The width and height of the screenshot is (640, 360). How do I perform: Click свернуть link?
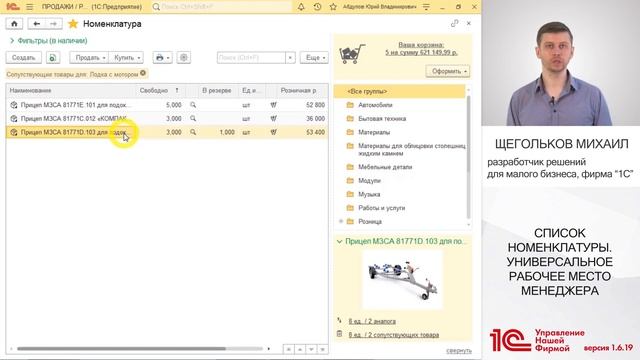tap(459, 351)
